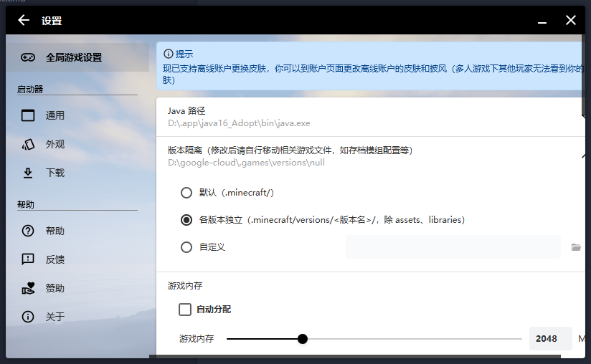This screenshot has height=364, width=591.
Task: Click the custom directory path text field
Action: point(453,247)
